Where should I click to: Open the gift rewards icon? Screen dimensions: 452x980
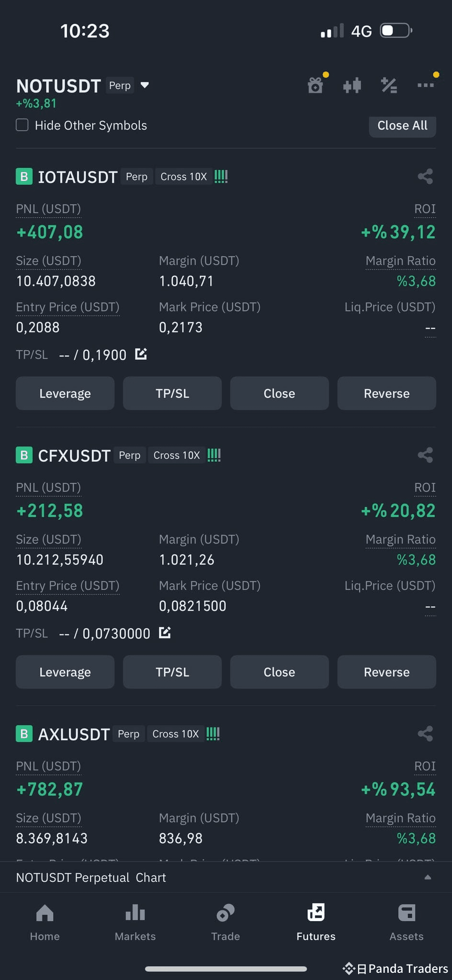pos(315,86)
